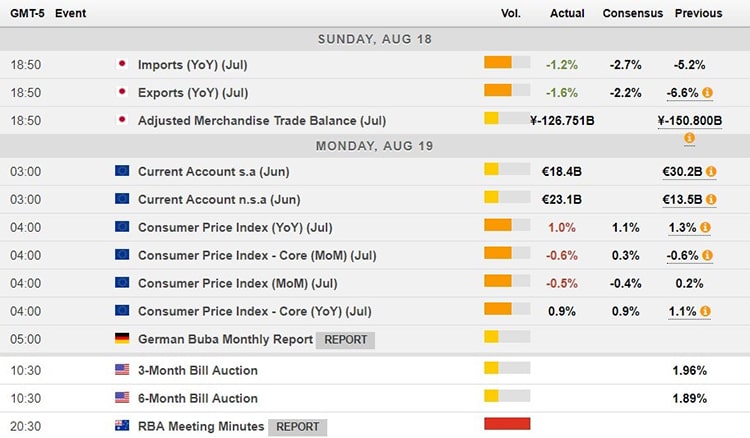Viewport: 750px width, 438px height.
Task: Click info icon next to €13.5B previous
Action: tap(709, 199)
